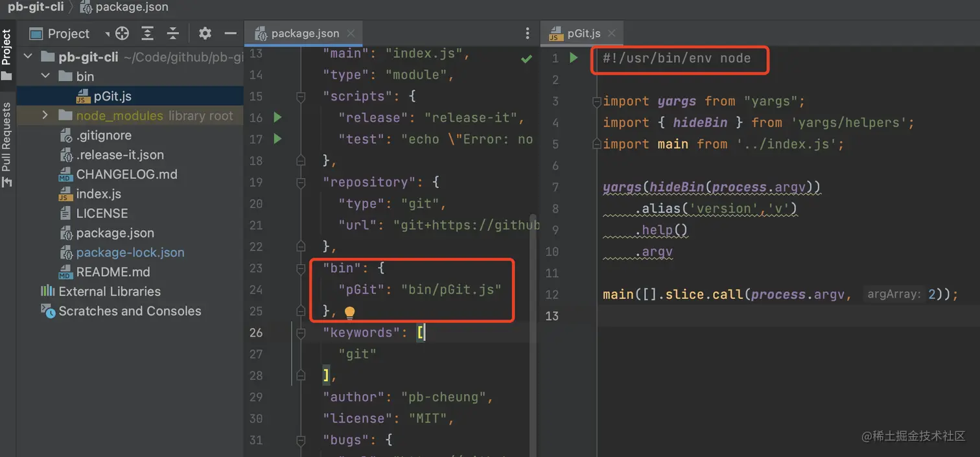The height and width of the screenshot is (457, 980).
Task: Select .release-it.json in the project tree
Action: point(120,155)
